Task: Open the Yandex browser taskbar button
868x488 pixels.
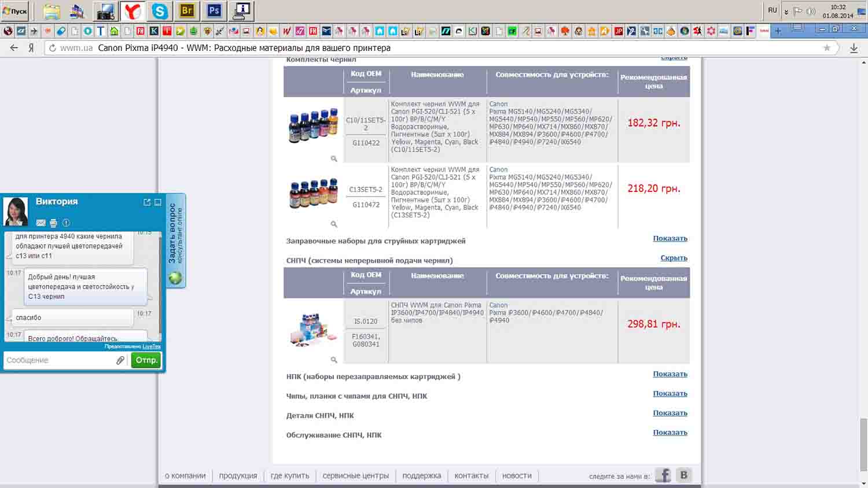Action: (x=133, y=11)
